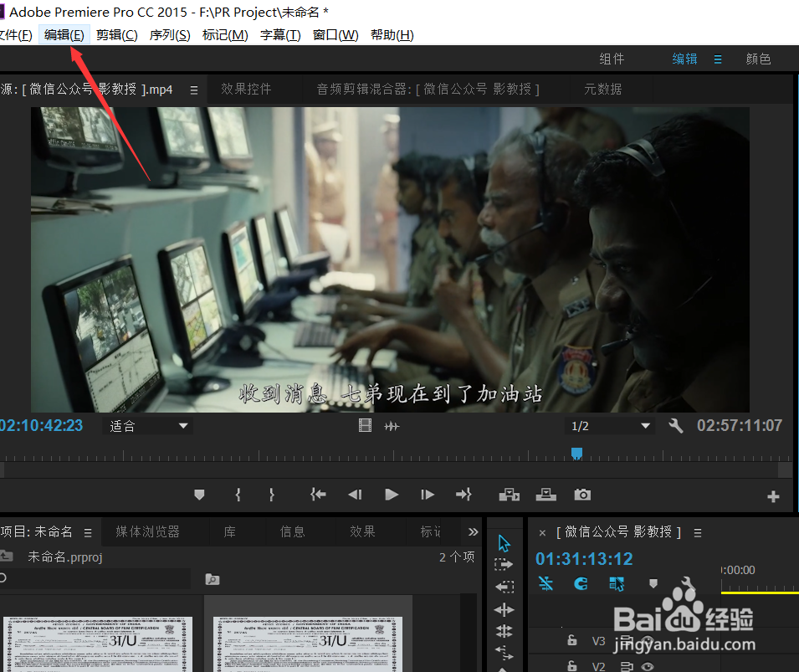Screen dimensions: 799x672
Task: Select the Rate Stretch tool
Action: [504, 652]
